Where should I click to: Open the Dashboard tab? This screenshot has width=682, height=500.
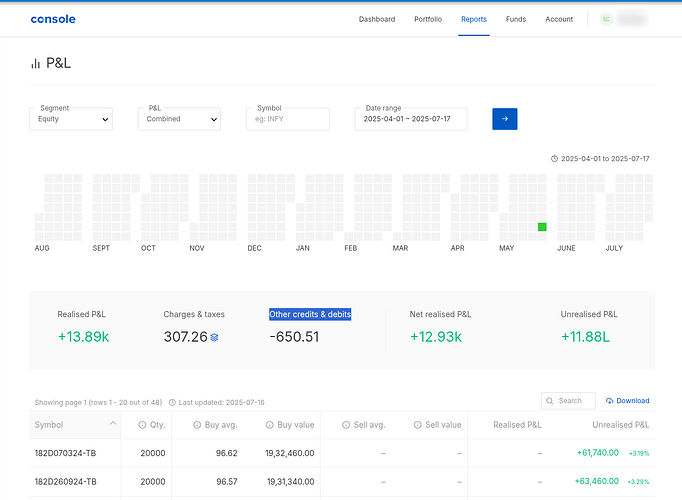377,19
